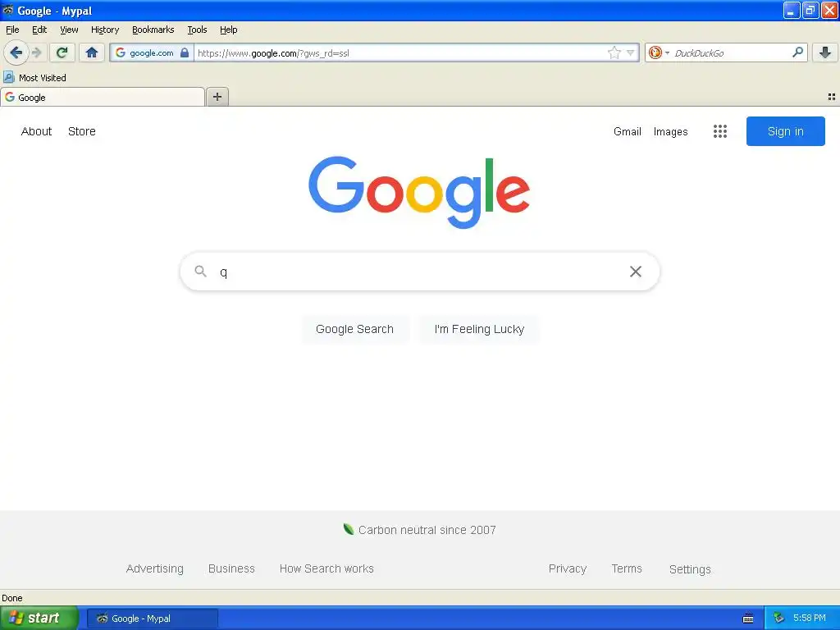This screenshot has width=840, height=630.
Task: Open the DuckDuckGo search engine selector
Action: click(659, 52)
